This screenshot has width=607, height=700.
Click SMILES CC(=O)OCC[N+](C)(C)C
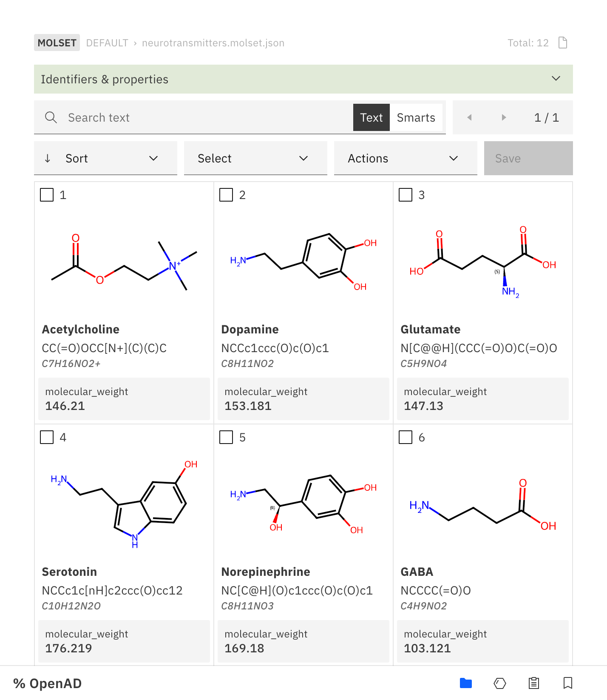coord(104,348)
